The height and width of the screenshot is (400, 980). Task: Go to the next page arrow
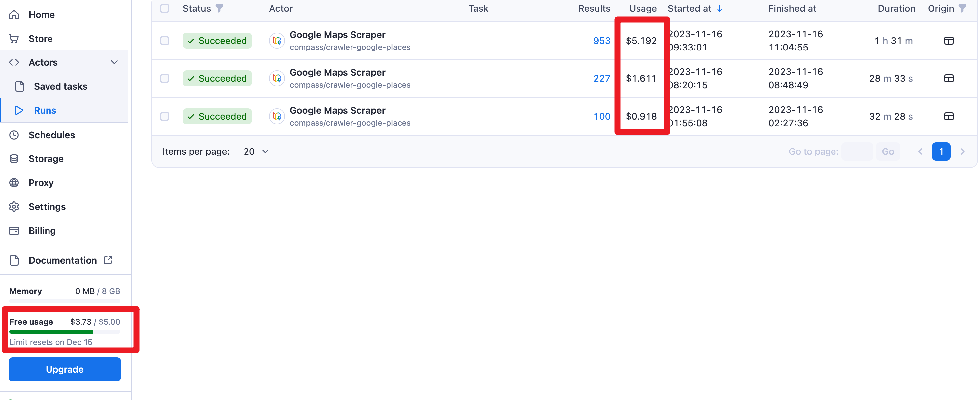point(962,151)
